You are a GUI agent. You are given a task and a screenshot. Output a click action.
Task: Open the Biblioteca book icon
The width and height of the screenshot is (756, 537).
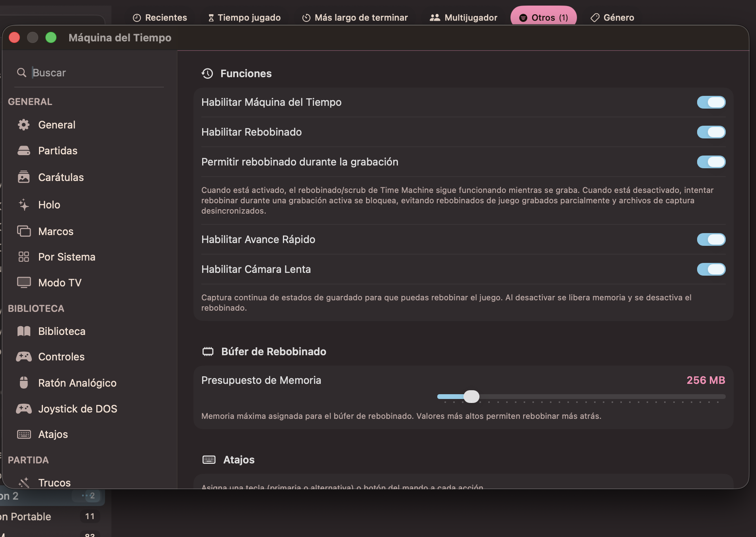point(23,331)
